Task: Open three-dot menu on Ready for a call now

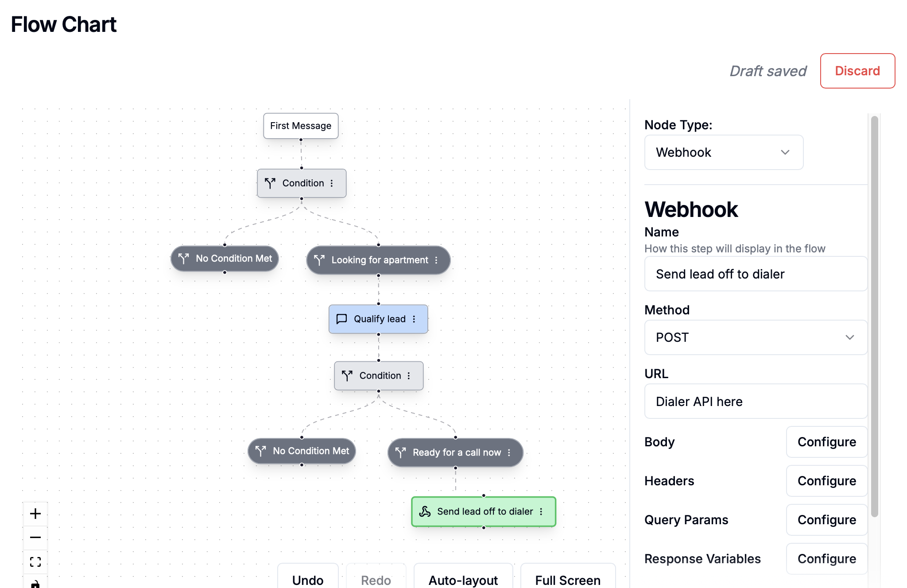Action: tap(509, 453)
